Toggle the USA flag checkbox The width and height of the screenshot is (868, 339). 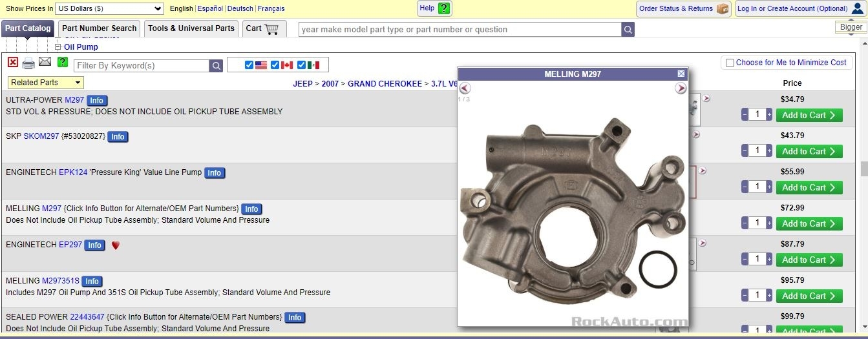coord(249,65)
